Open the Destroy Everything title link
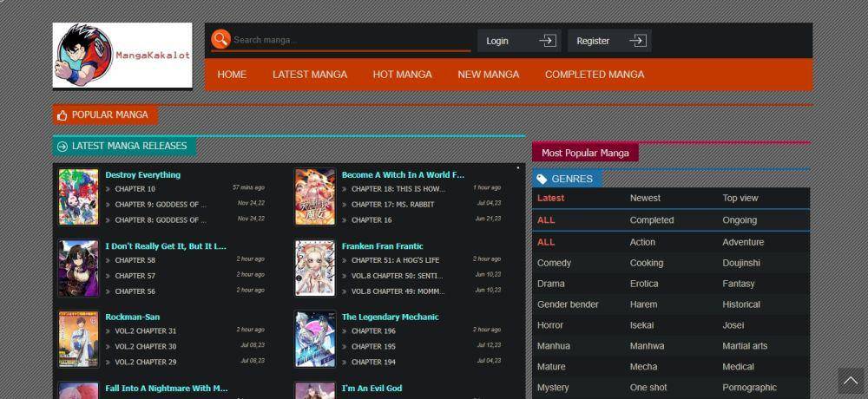The width and height of the screenshot is (868, 399). 143,175
